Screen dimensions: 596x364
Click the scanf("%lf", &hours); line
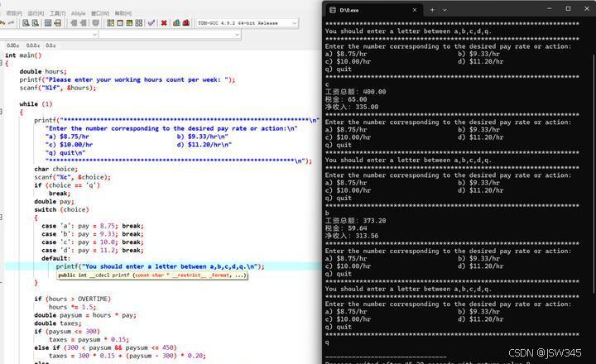[58, 88]
